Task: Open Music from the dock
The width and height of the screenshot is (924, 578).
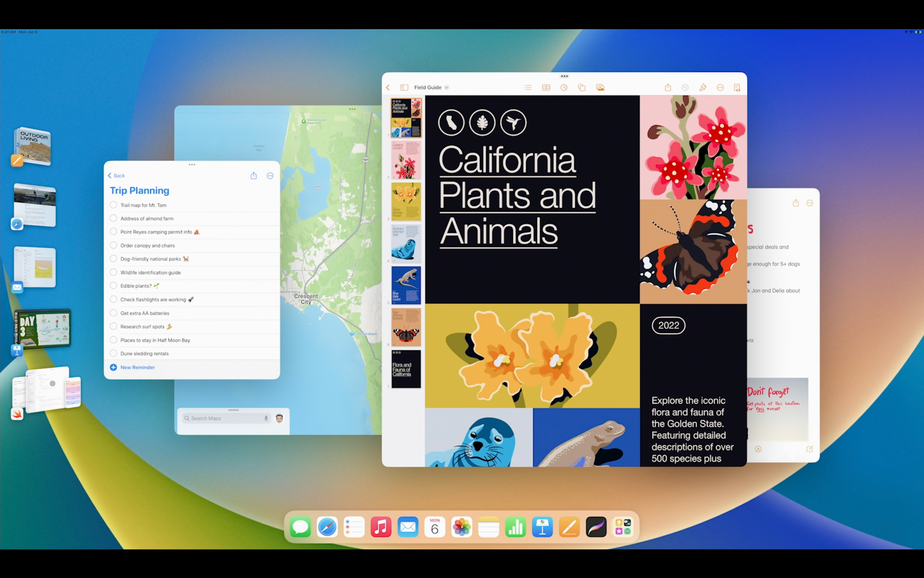Action: [381, 527]
